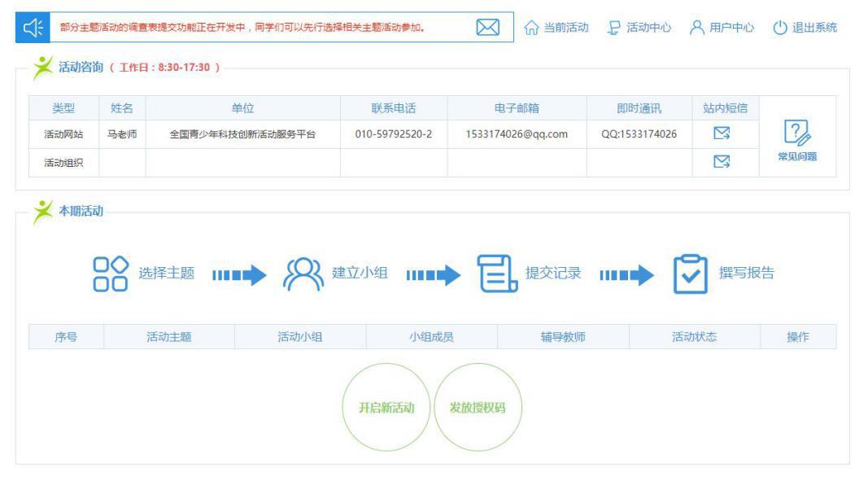Click the 姓名 column header
Screen dimensions: 868x477
pos(122,108)
